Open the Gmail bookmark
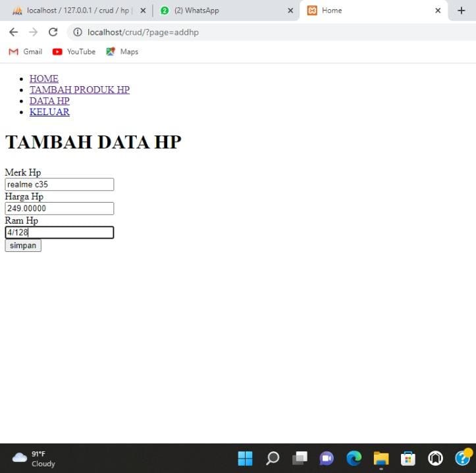Viewport: 476px width, 473px height. coord(25,51)
